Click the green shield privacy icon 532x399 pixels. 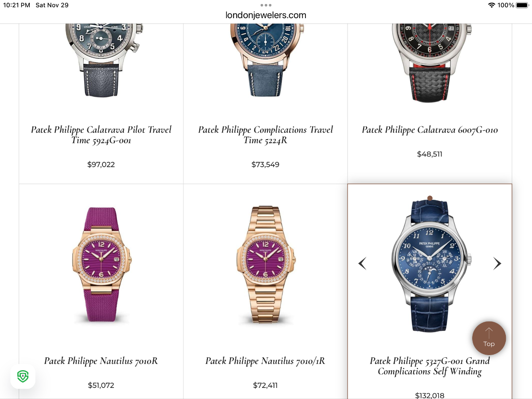23,377
